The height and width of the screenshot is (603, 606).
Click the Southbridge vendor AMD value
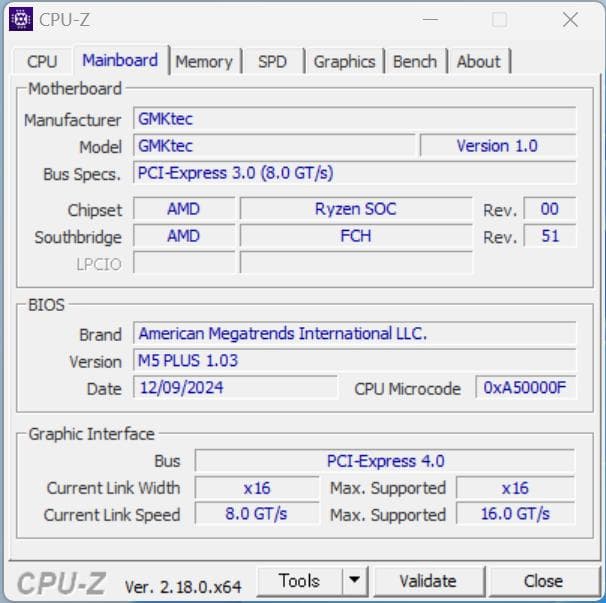184,236
